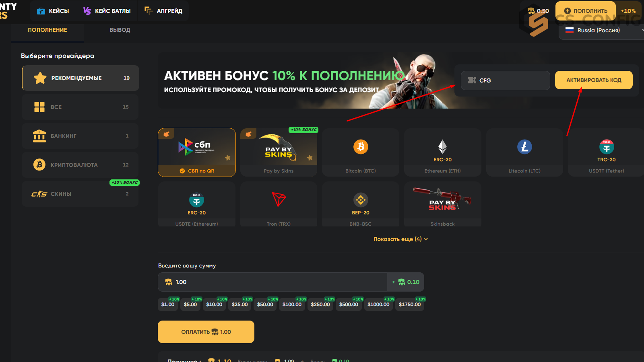Image resolution: width=644 pixels, height=362 pixels.
Task: Pick the Litecoin (LTC) payment icon
Action: [524, 147]
